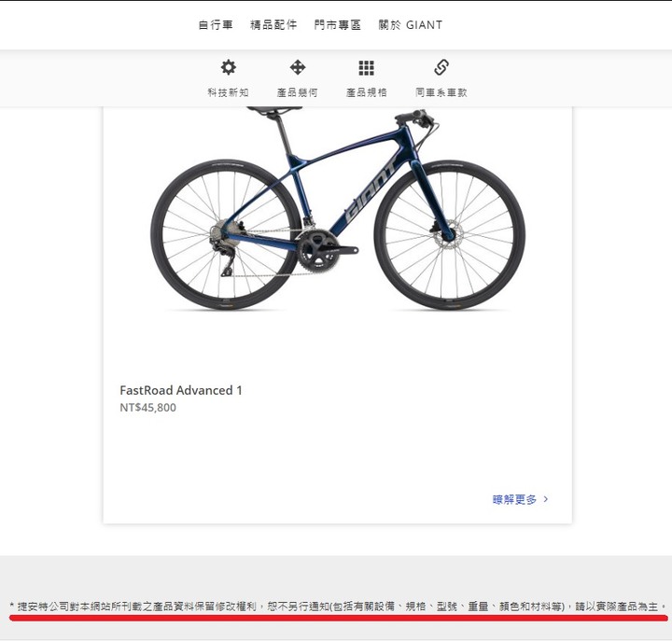Jump to 同車系車款 section label

click(x=441, y=92)
